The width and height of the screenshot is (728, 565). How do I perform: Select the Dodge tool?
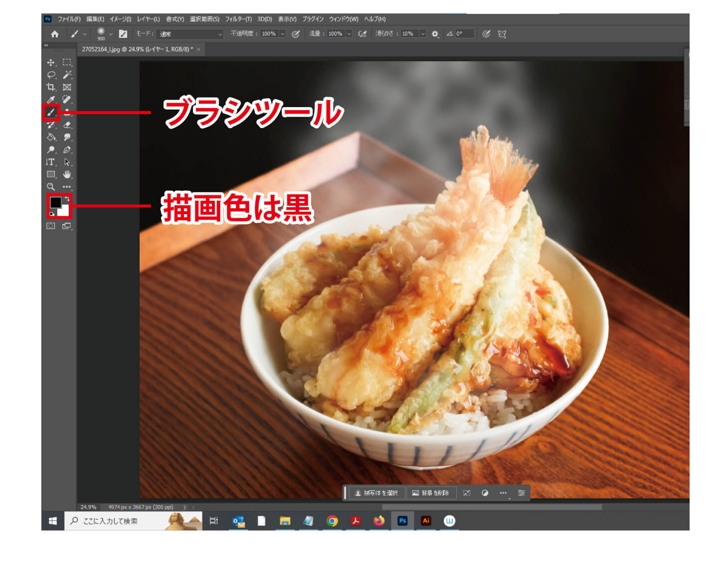(51, 149)
